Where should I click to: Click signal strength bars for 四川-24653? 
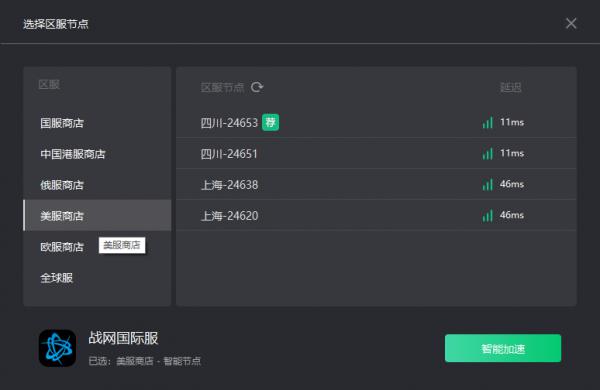(488, 122)
